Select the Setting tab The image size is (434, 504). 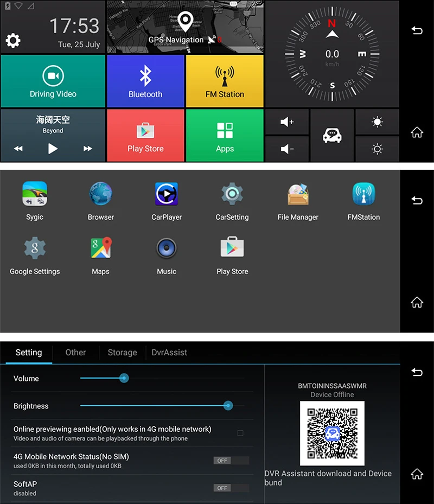[x=29, y=353]
